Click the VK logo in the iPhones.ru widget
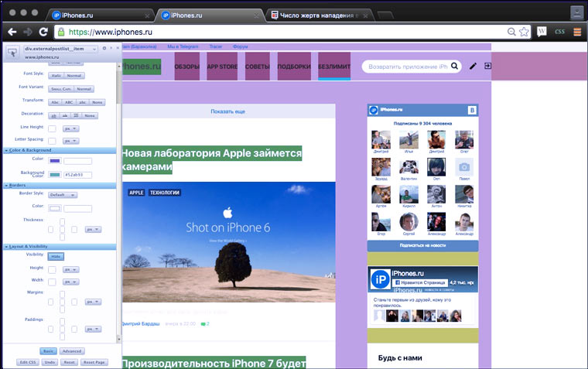The width and height of the screenshot is (588, 369). tap(472, 110)
